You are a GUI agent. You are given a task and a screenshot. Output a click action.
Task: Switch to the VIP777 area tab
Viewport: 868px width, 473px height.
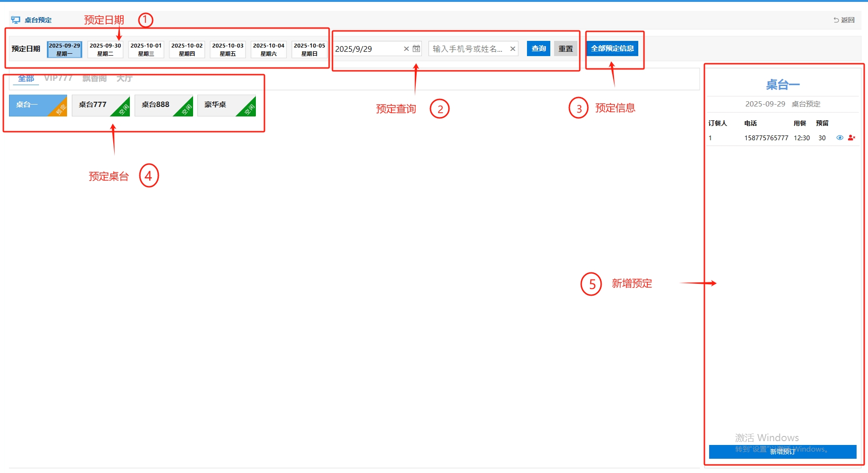click(58, 78)
